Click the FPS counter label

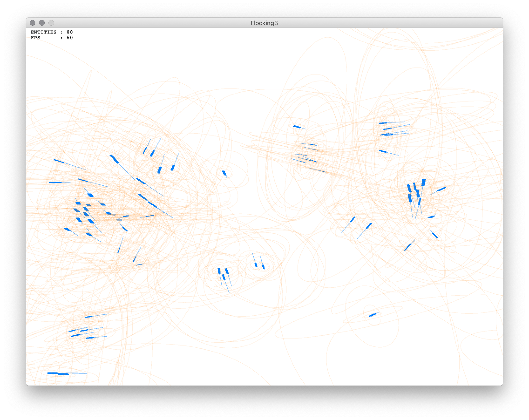tap(36, 38)
